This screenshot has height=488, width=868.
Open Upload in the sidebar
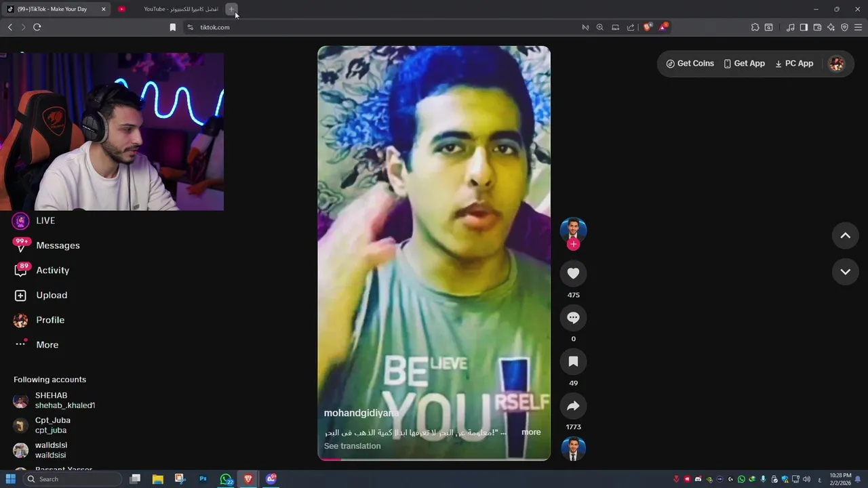(x=41, y=295)
